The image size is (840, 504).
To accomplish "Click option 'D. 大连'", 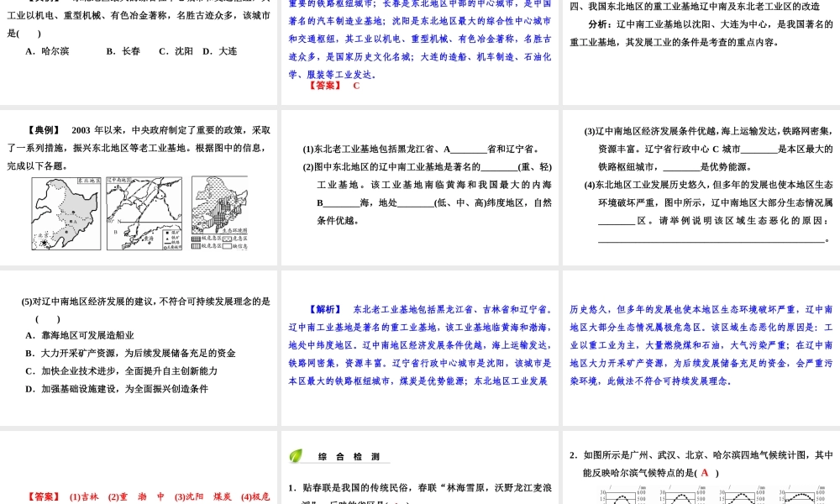I will point(219,51).
